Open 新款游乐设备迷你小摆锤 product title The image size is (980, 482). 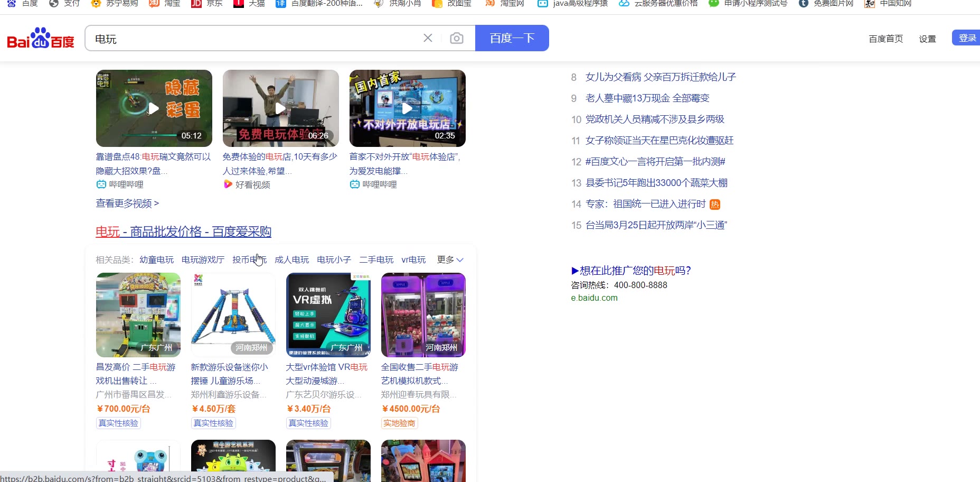point(229,374)
